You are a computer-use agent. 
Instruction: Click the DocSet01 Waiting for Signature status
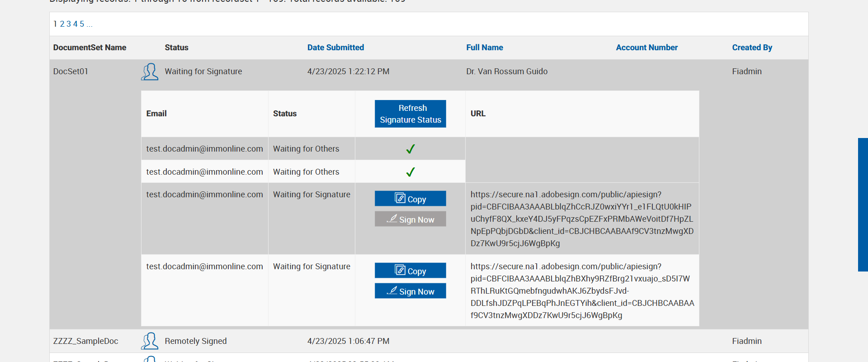(x=203, y=71)
